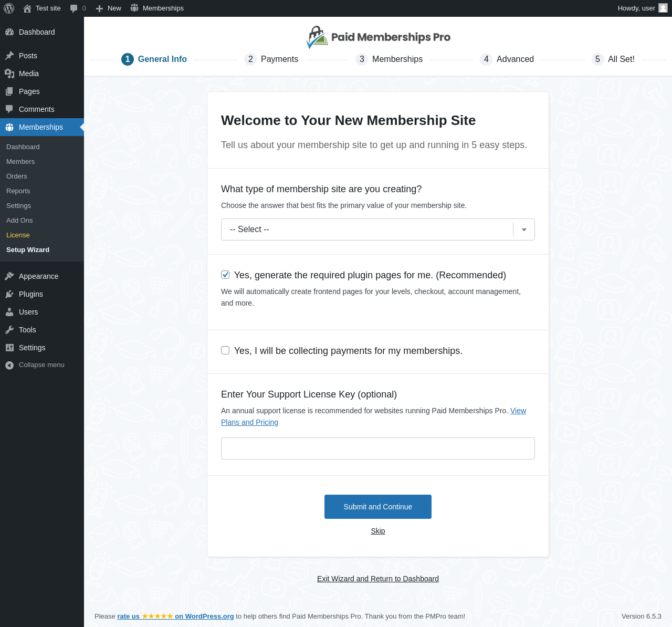Click the Tools wrench icon
The image size is (672, 627).
[9, 330]
